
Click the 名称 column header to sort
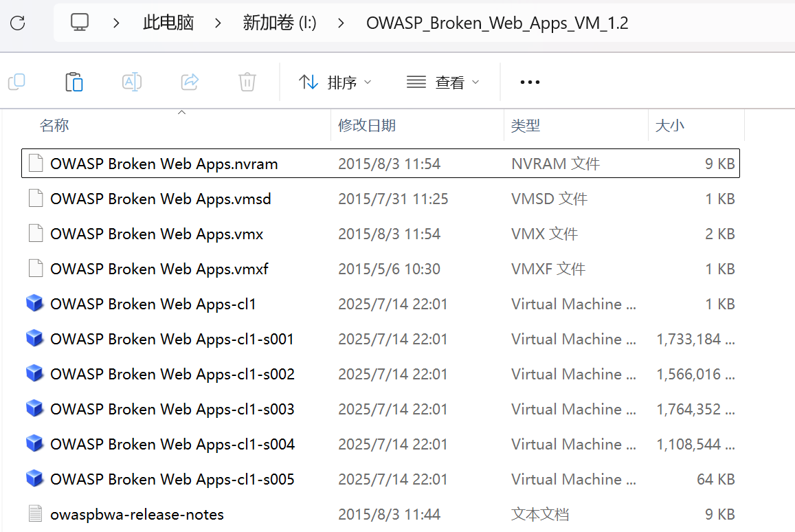pyautogui.click(x=54, y=125)
